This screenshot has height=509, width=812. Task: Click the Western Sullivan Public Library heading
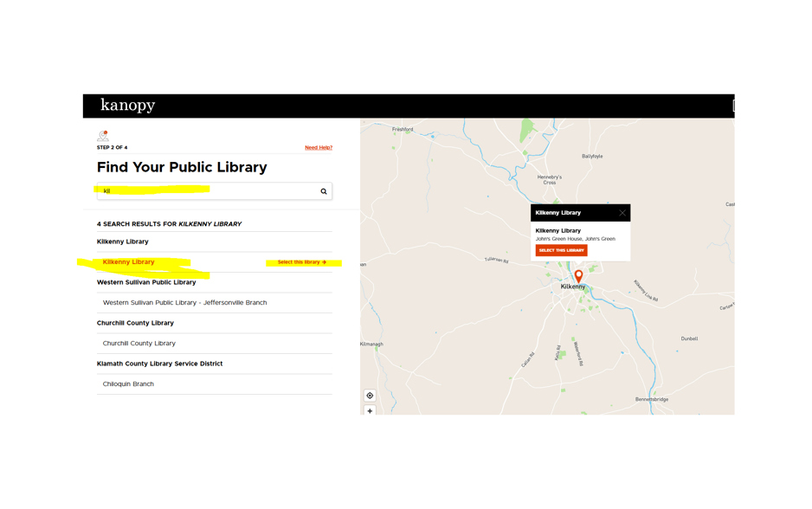tap(146, 282)
